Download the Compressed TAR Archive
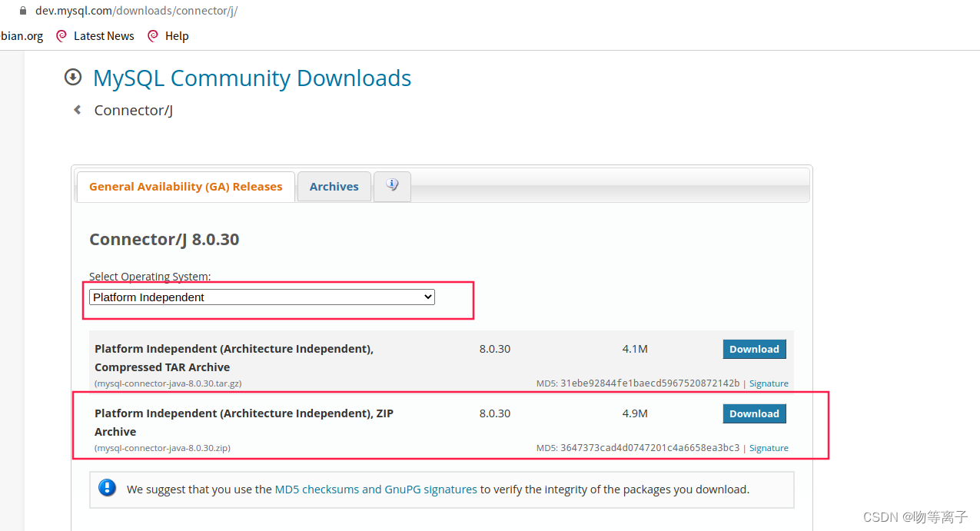Viewport: 980px width, 531px height. (x=754, y=349)
